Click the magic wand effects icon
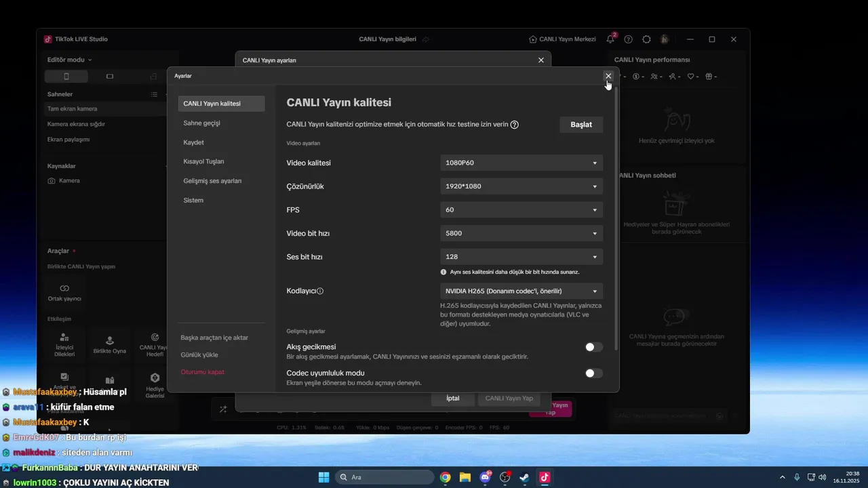The width and height of the screenshot is (868, 488). click(223, 409)
